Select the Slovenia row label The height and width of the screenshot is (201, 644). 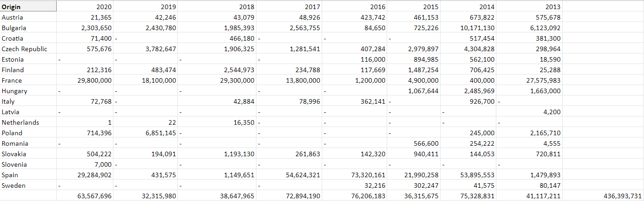click(28, 164)
